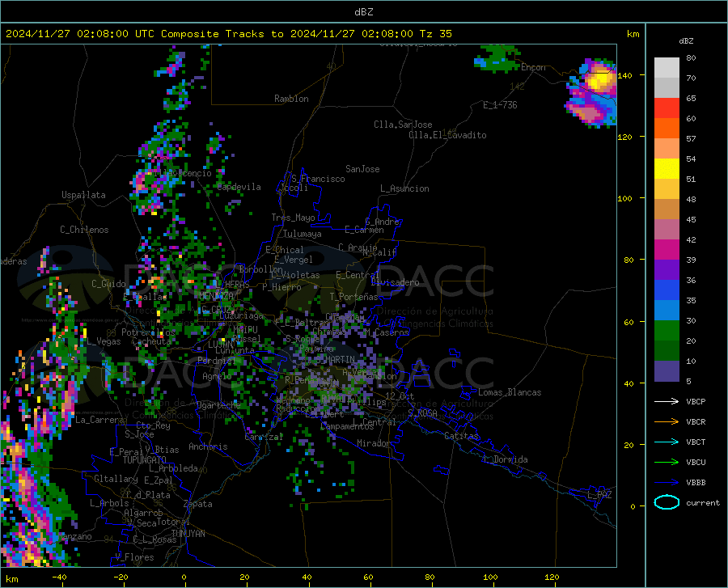Click the 'Composite Tracks' timestamp header text
The height and width of the screenshot is (588, 728).
click(229, 34)
